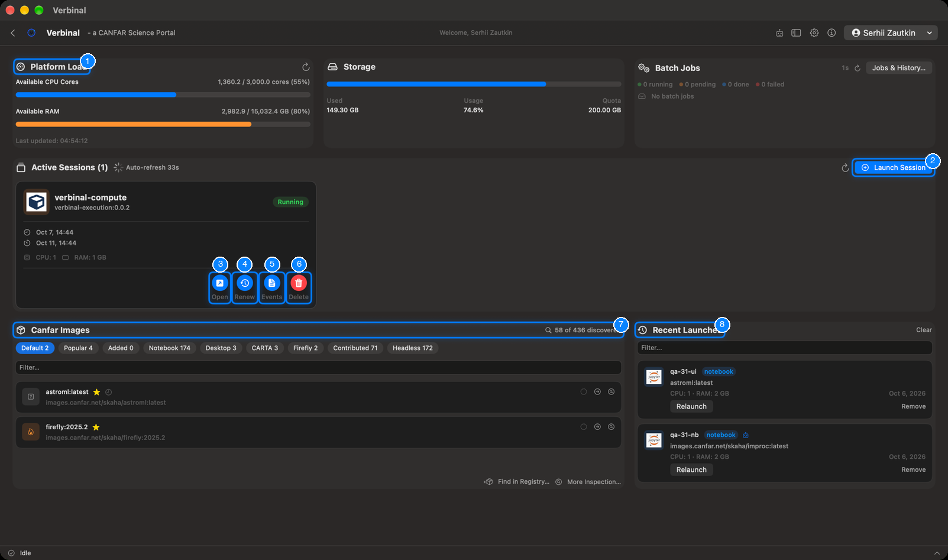The image size is (948, 560).
Task: Click the Launch Session button
Action: (894, 168)
